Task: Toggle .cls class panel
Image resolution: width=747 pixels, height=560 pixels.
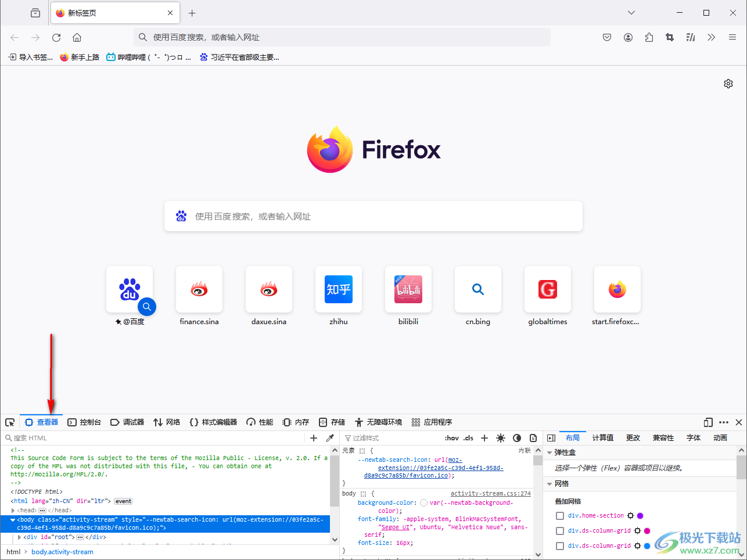Action: tap(468, 438)
